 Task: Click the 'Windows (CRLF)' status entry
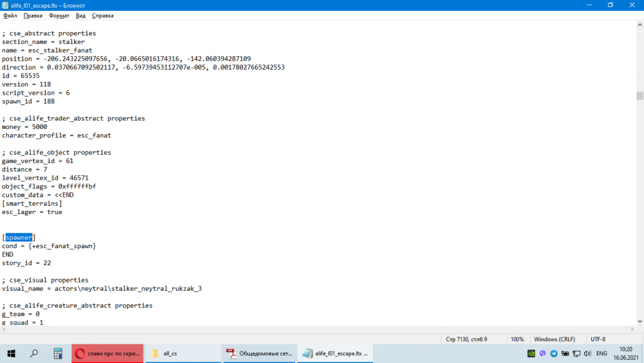coord(554,340)
